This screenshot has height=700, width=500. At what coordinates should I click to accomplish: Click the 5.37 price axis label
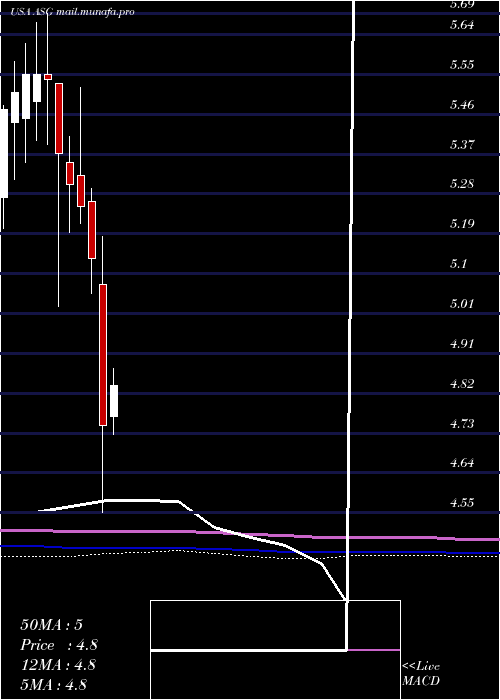(462, 144)
